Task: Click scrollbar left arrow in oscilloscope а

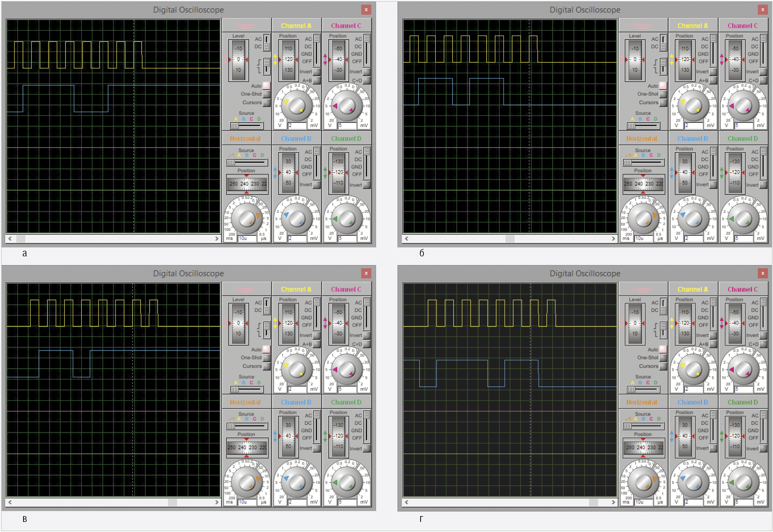Action: 10,238
